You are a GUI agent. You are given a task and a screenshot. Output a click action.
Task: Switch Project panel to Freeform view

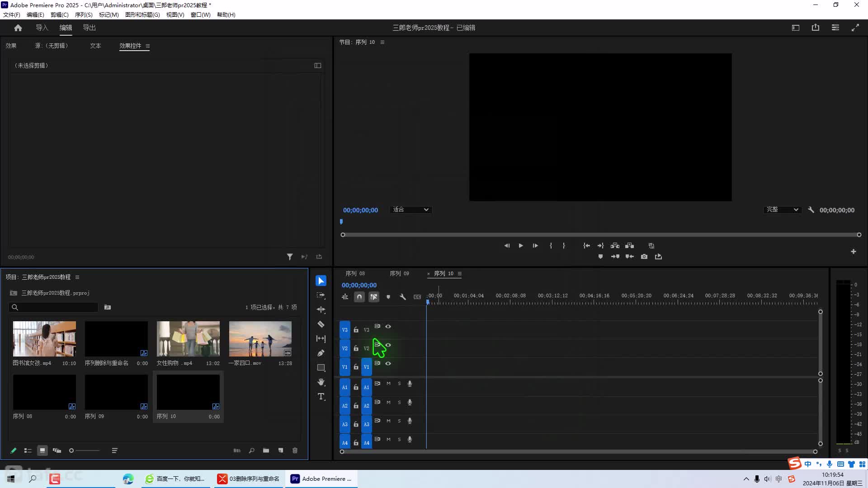coord(57,450)
